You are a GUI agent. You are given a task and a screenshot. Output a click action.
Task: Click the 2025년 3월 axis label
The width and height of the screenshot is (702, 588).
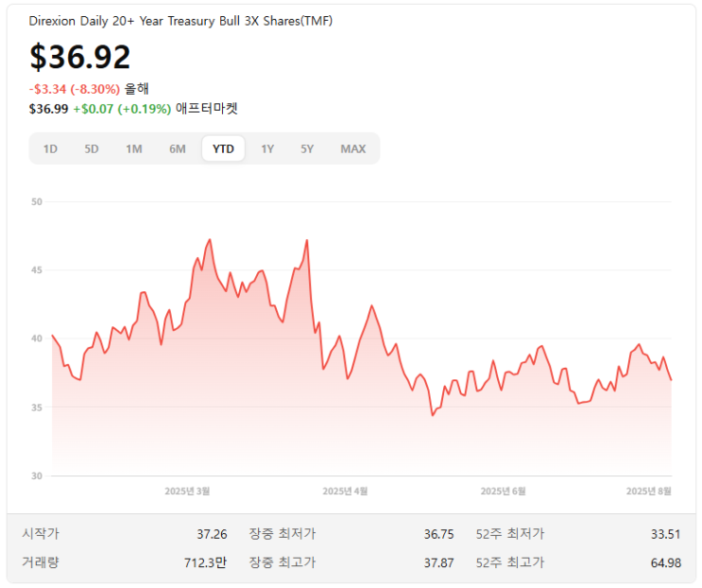point(187,492)
